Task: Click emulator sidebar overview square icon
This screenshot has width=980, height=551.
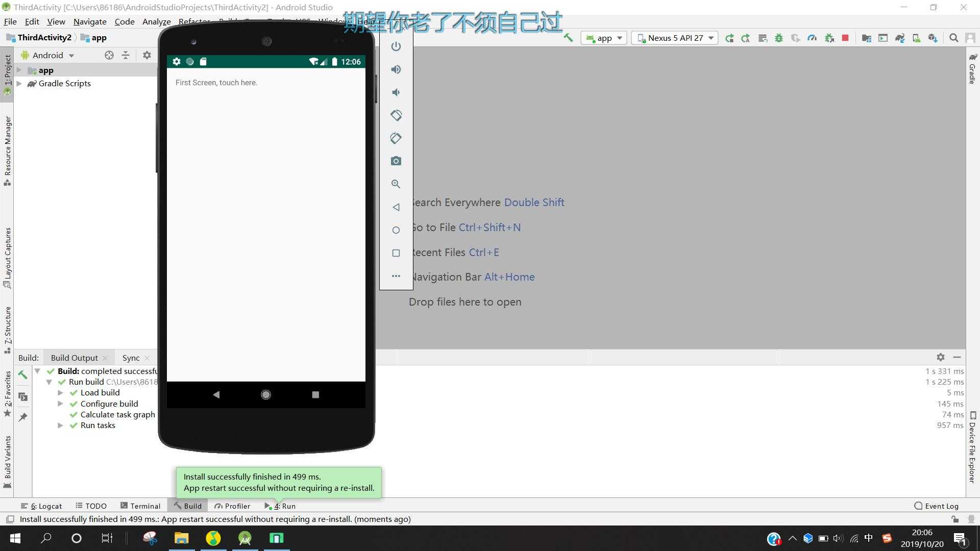Action: [x=396, y=253]
